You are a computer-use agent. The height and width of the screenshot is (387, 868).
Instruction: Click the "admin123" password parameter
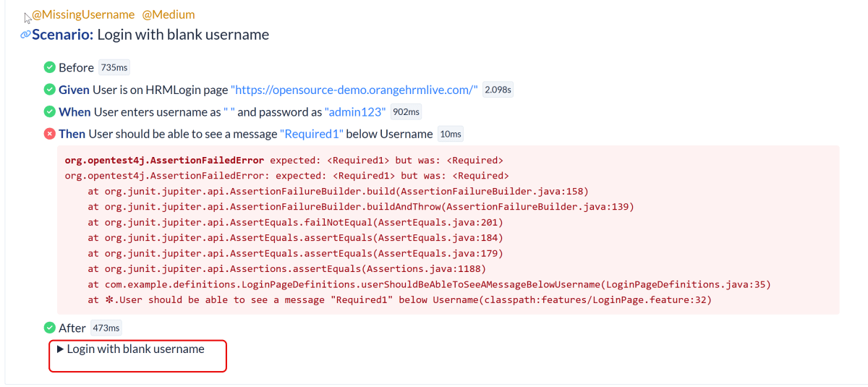pyautogui.click(x=355, y=112)
